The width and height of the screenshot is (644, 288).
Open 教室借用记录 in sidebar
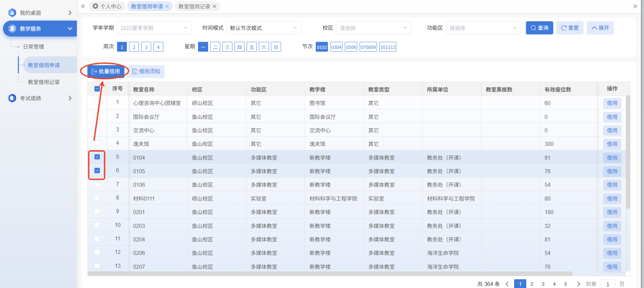tap(44, 82)
